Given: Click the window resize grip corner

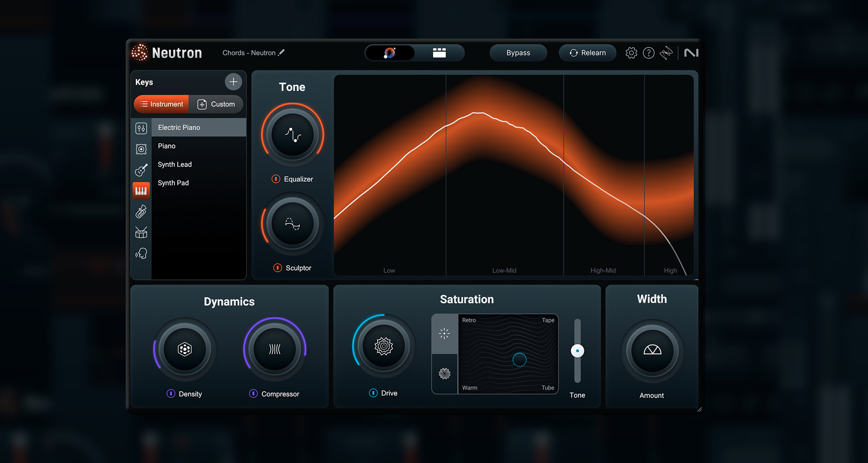Looking at the screenshot, I should click(699, 410).
